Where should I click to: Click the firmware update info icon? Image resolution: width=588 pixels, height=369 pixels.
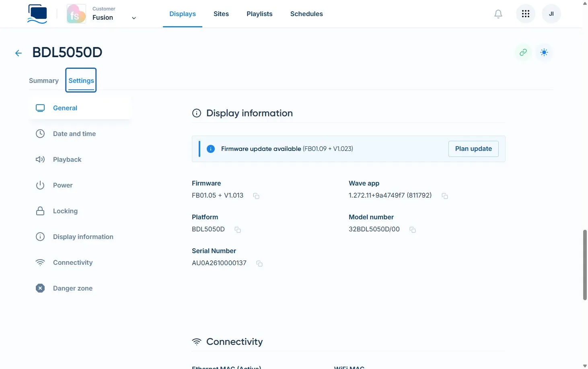211,149
